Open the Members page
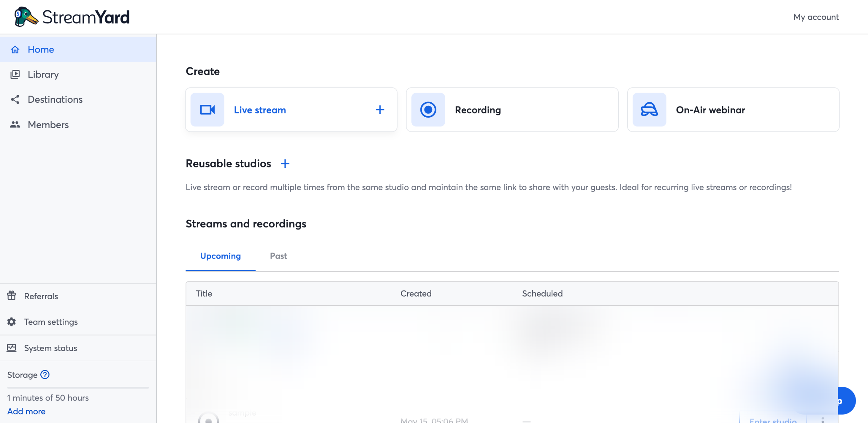Screen dimensions: 868x423 pyautogui.click(x=48, y=125)
